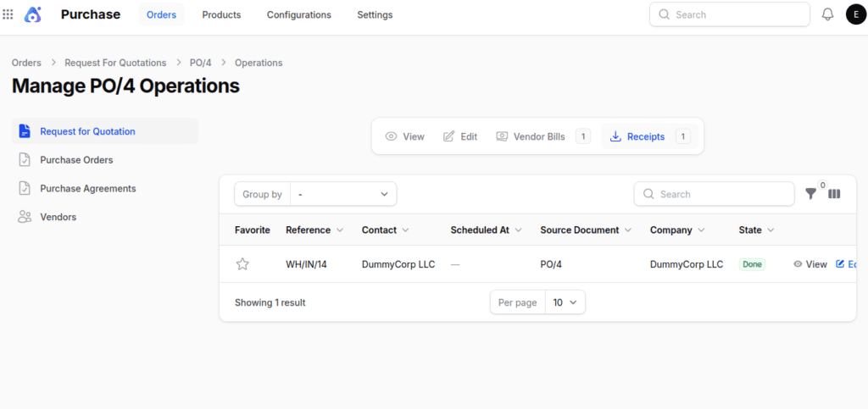
Task: Click the pencil icon of Edit tab
Action: [449, 136]
